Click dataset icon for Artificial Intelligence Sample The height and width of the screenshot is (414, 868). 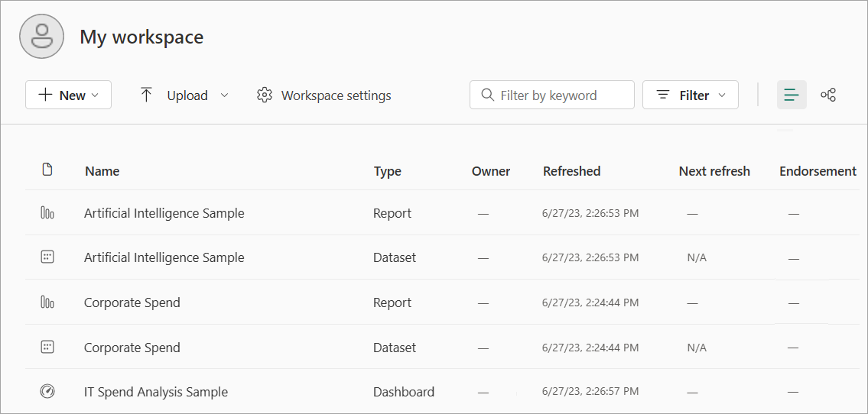47,257
